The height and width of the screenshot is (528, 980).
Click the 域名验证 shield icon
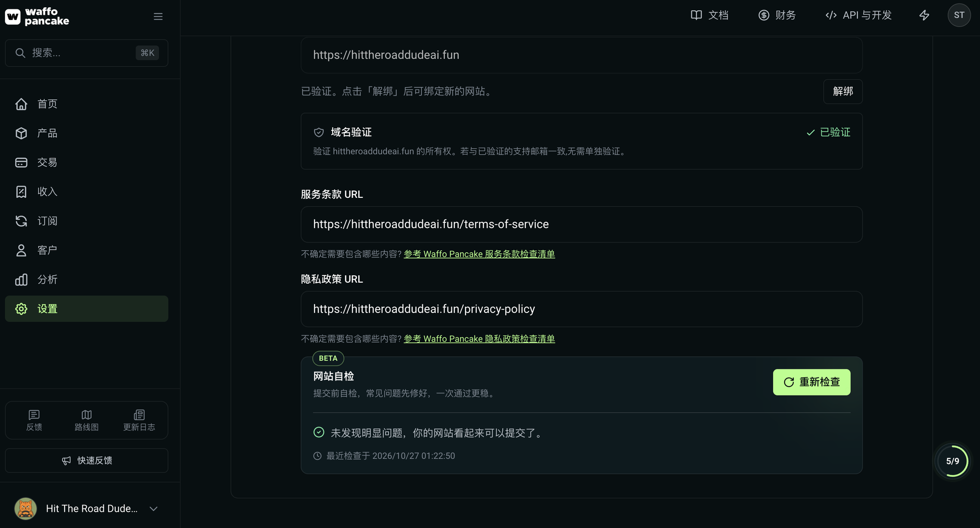[319, 132]
